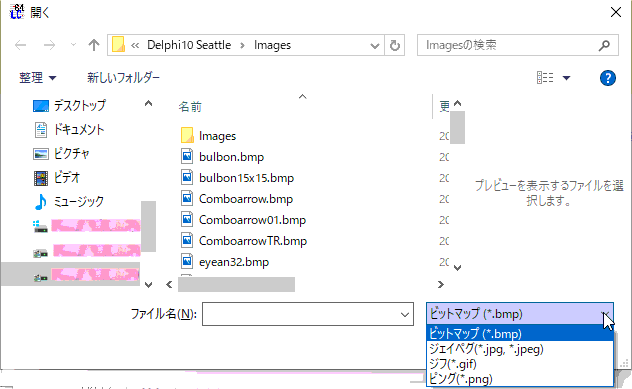Go forward using the forward arrow

49,45
